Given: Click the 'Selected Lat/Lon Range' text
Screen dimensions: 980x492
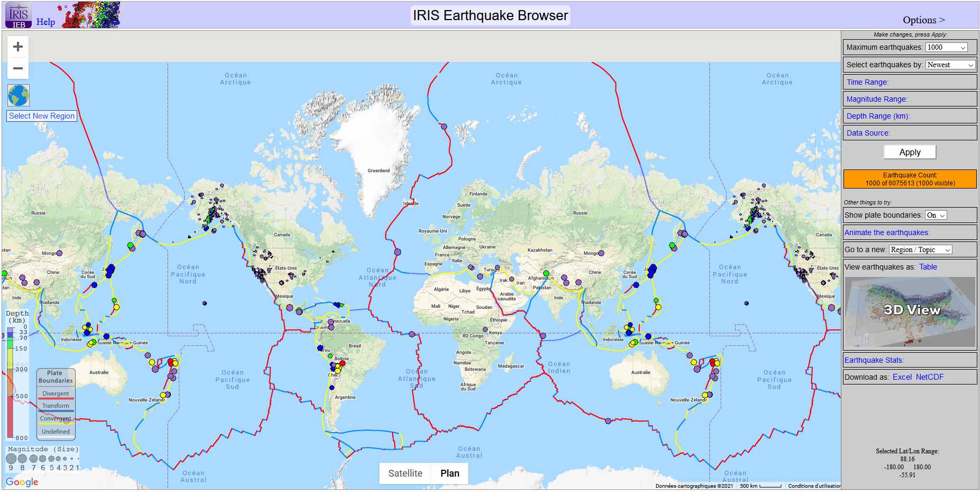Looking at the screenshot, I should click(907, 451).
